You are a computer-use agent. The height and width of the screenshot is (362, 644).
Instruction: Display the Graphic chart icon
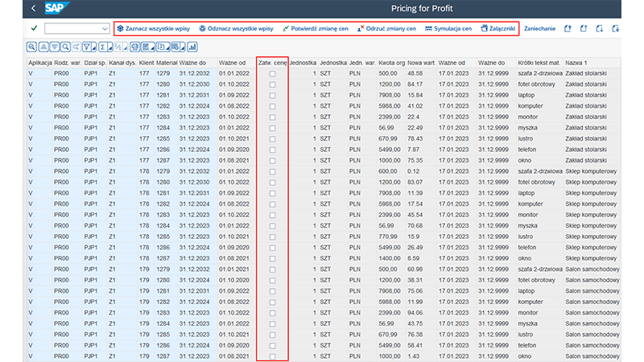[x=192, y=47]
